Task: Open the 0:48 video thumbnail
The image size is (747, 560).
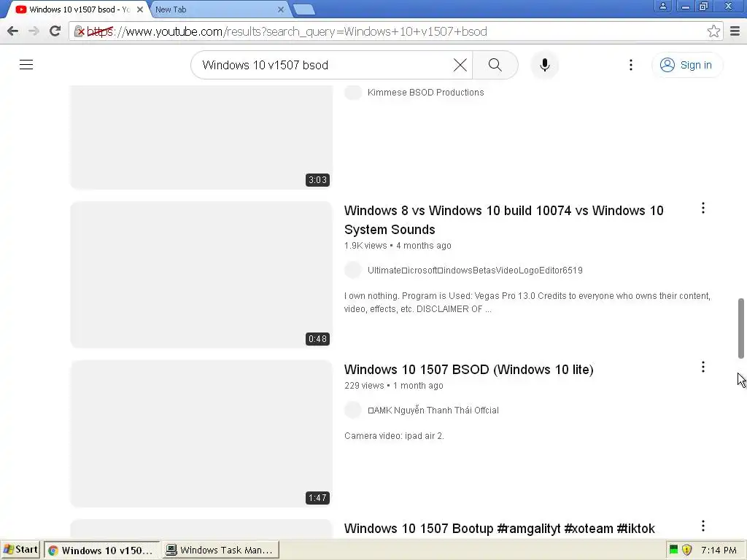Action: pos(201,275)
